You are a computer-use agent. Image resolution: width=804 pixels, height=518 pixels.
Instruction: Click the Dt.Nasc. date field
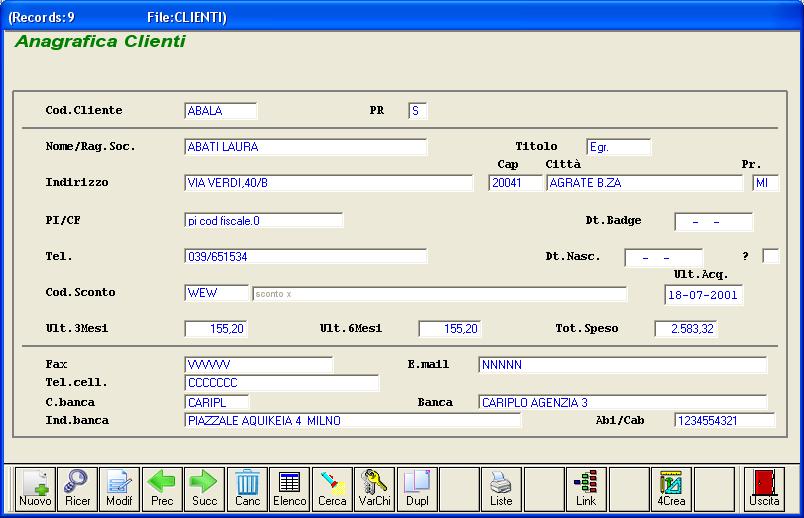[664, 257]
